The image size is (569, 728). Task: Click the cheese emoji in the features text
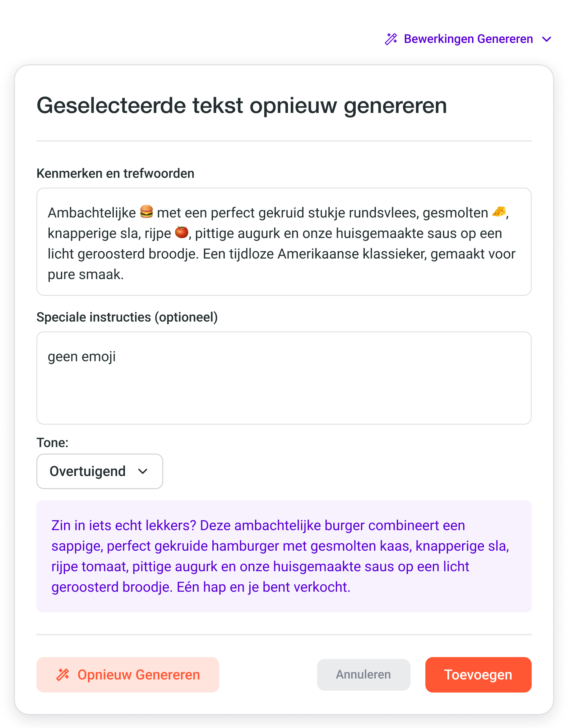pyautogui.click(x=499, y=212)
